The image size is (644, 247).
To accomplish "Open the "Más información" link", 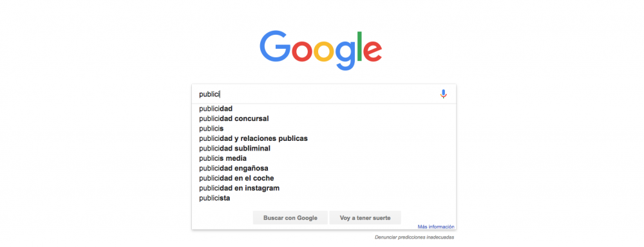I will (436, 226).
